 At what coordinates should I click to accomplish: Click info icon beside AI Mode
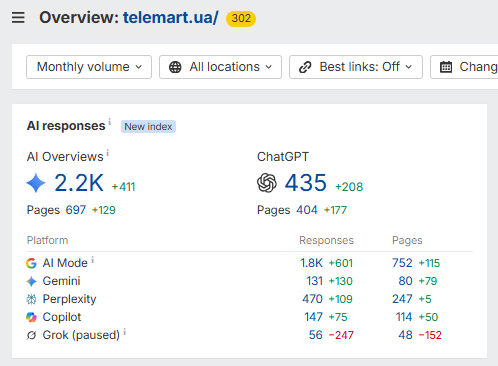pyautogui.click(x=93, y=260)
